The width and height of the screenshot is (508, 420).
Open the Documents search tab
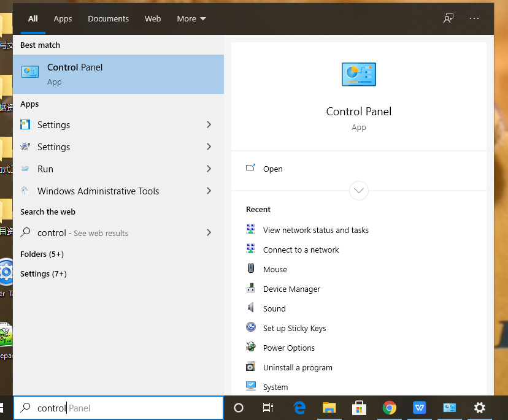(108, 19)
